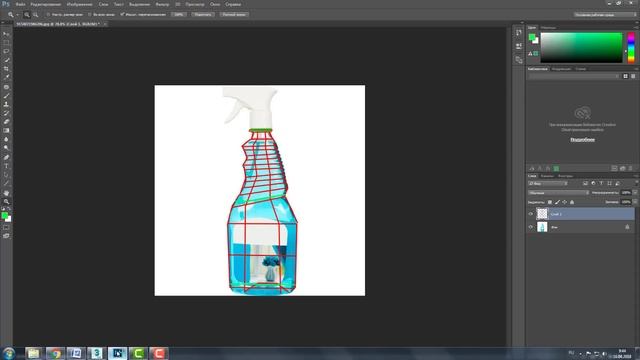Screen dimensions: 640x360
Task: Toggle Zoom All Windows checkbox
Action: click(90, 14)
